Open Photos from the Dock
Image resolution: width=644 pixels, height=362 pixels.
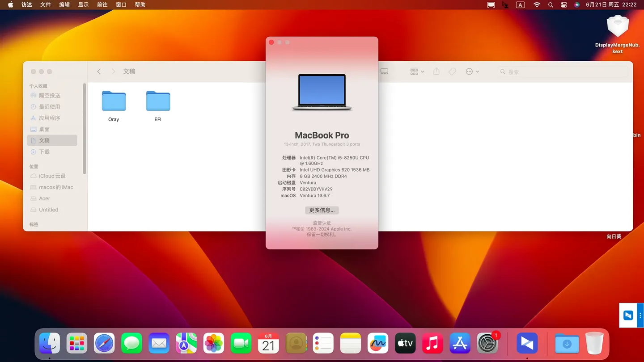(213, 343)
